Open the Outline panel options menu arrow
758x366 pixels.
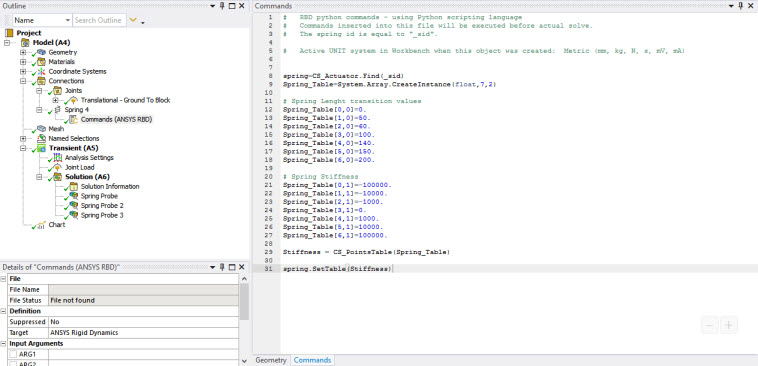pyautogui.click(x=213, y=6)
